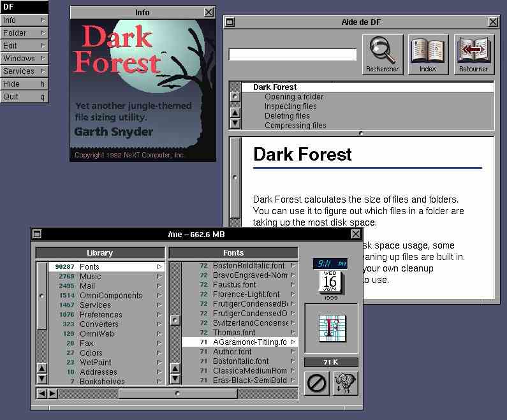Select help topic Opening a folder
The image size is (507, 420).
pyautogui.click(x=367, y=97)
